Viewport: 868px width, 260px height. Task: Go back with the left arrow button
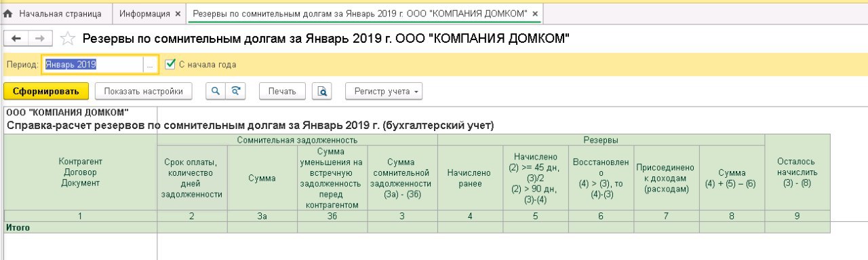point(17,39)
